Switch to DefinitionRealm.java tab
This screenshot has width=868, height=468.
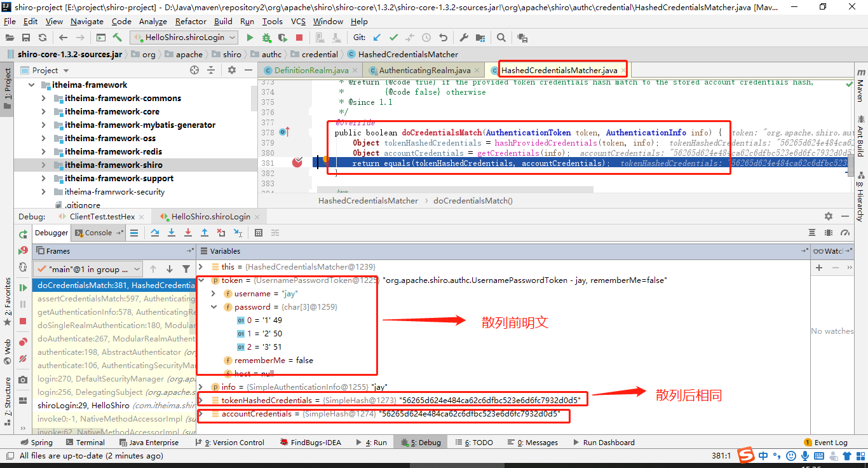click(311, 70)
